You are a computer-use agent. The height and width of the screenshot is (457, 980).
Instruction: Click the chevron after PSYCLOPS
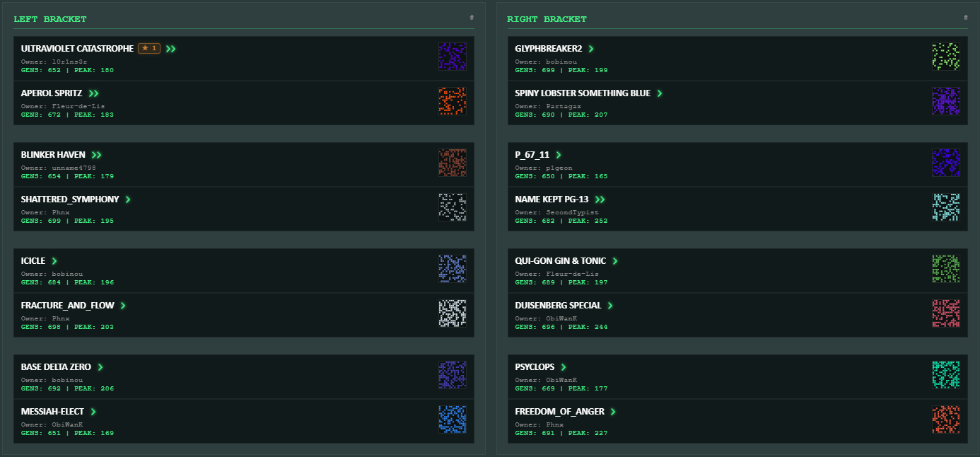(x=564, y=367)
